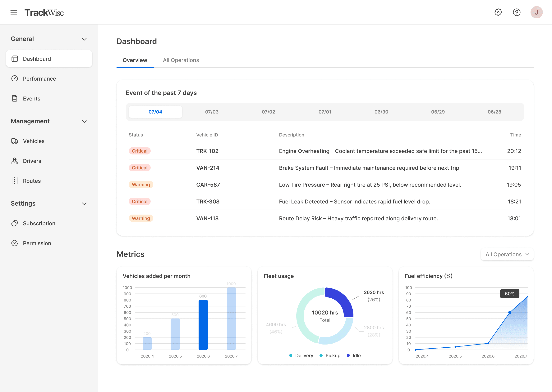Open the Subscription settings link
552x392 pixels.
pos(39,224)
